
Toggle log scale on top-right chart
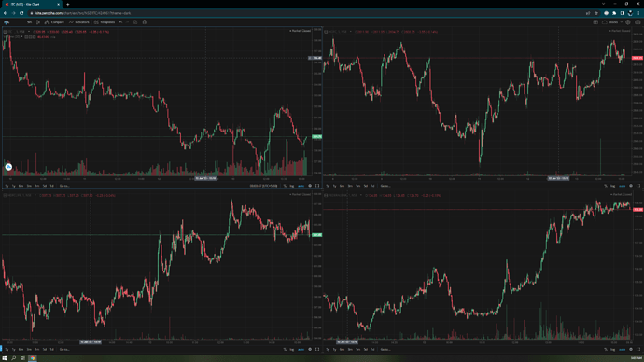pos(613,186)
